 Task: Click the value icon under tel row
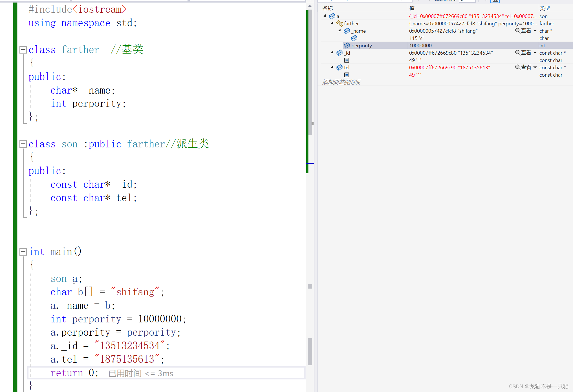click(347, 75)
